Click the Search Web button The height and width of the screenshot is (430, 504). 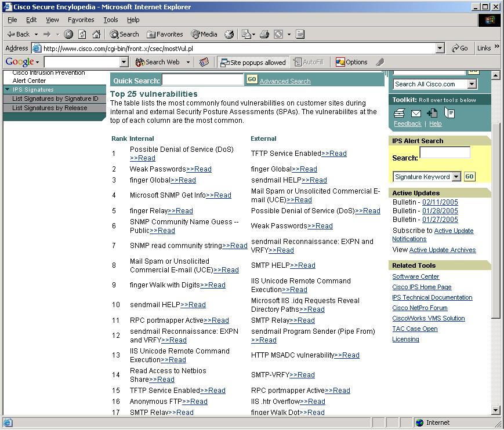tap(158, 62)
